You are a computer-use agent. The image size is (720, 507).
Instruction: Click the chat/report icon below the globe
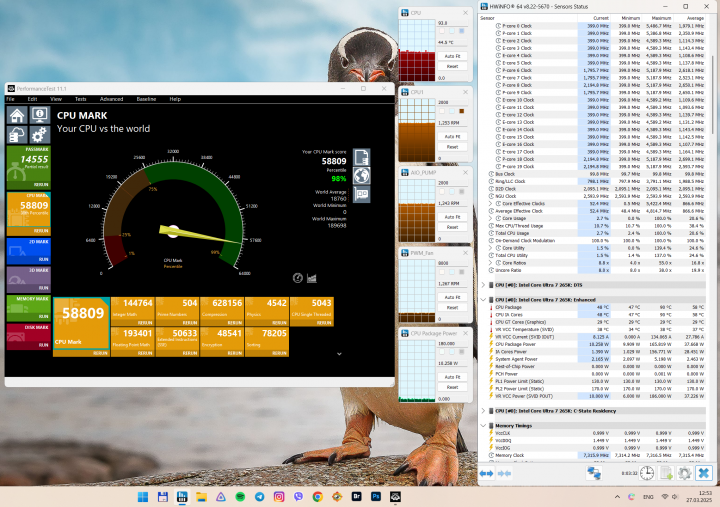coord(361,194)
